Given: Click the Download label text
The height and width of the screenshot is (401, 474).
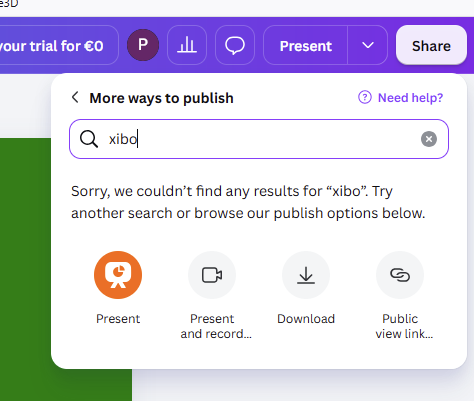Looking at the screenshot, I should (306, 319).
